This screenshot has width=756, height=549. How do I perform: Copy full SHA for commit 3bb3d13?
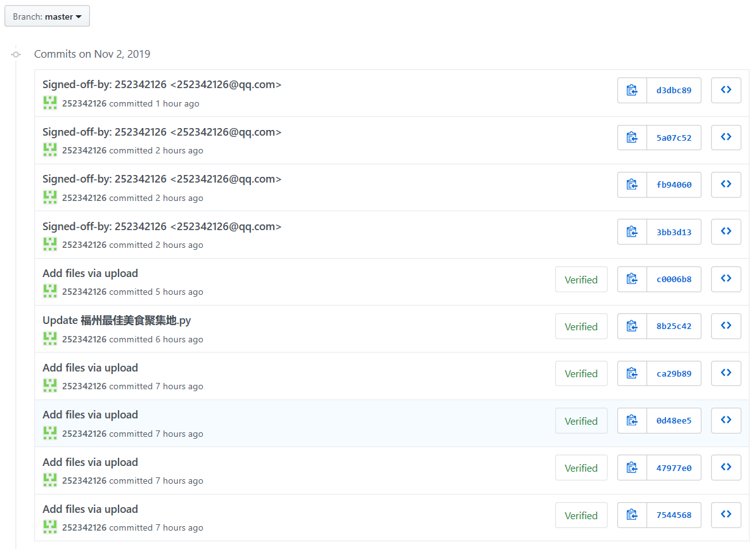[x=632, y=232]
